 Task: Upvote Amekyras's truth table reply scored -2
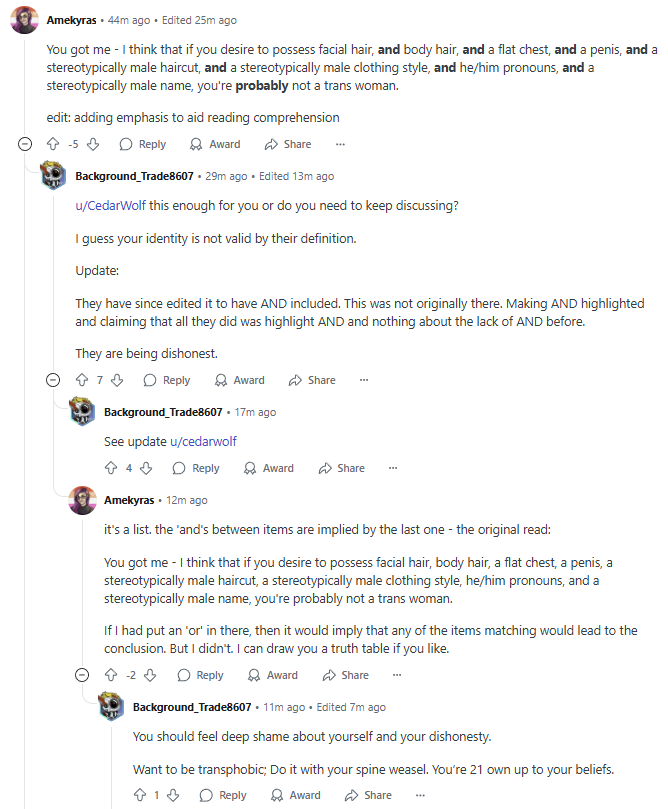tap(111, 675)
